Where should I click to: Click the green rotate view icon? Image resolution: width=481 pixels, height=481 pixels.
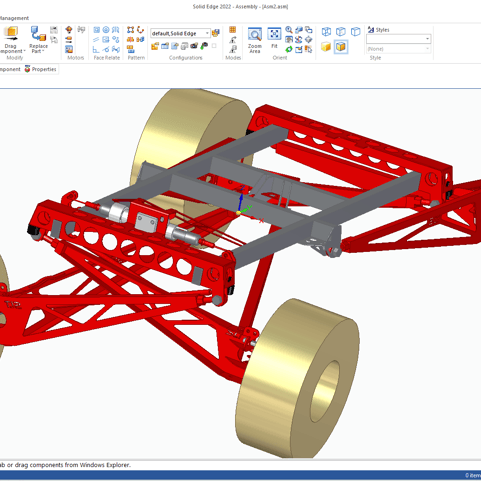point(289,49)
